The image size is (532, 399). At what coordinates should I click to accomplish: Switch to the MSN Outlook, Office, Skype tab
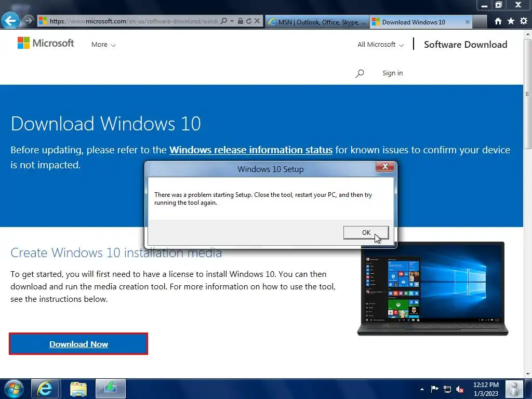pos(317,22)
